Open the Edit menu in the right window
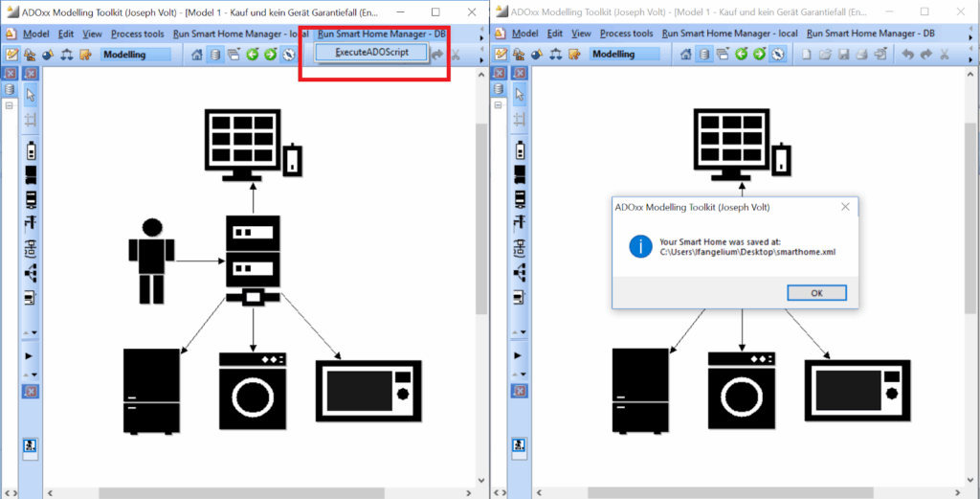 [x=555, y=34]
